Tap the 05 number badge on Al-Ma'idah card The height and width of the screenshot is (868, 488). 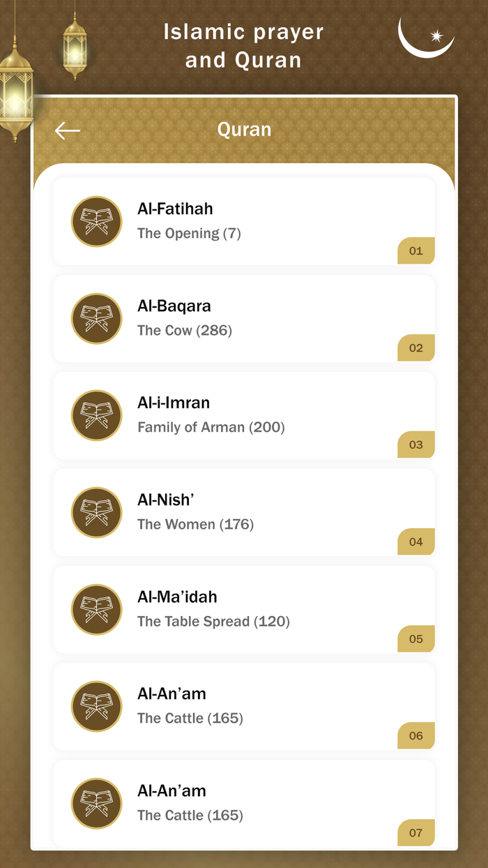click(415, 638)
